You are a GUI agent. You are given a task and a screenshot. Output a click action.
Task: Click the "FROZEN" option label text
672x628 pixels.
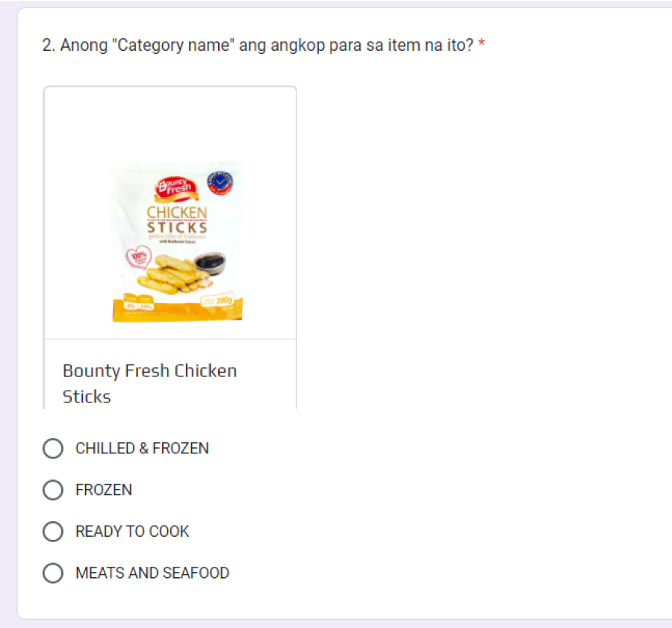104,491
